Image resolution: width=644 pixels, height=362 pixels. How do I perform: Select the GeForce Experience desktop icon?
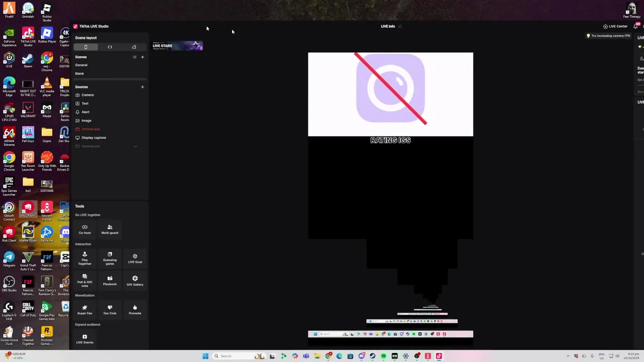pyautogui.click(x=9, y=38)
